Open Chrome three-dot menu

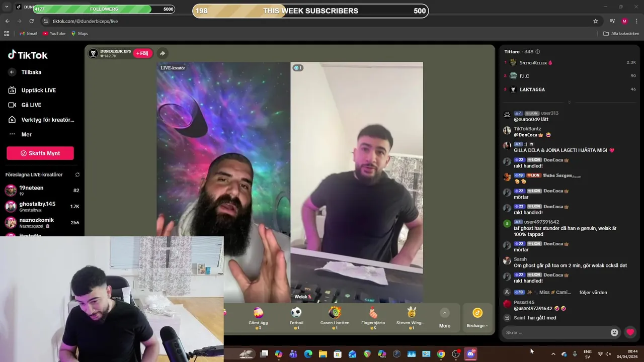coord(637,21)
